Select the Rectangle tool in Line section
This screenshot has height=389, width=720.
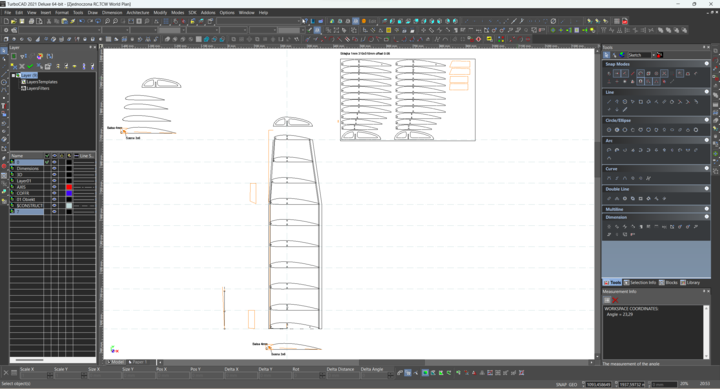[x=641, y=101]
